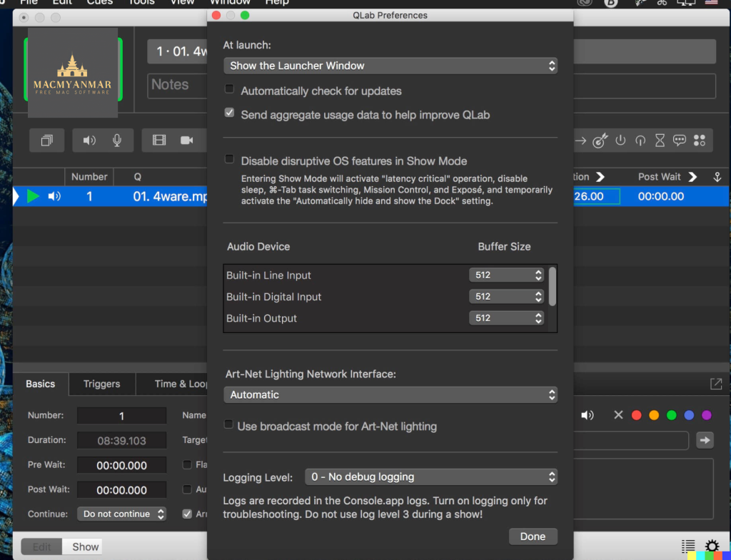This screenshot has height=560, width=731.
Task: Toggle the Flagged checkbox in Basics
Action: tap(187, 464)
